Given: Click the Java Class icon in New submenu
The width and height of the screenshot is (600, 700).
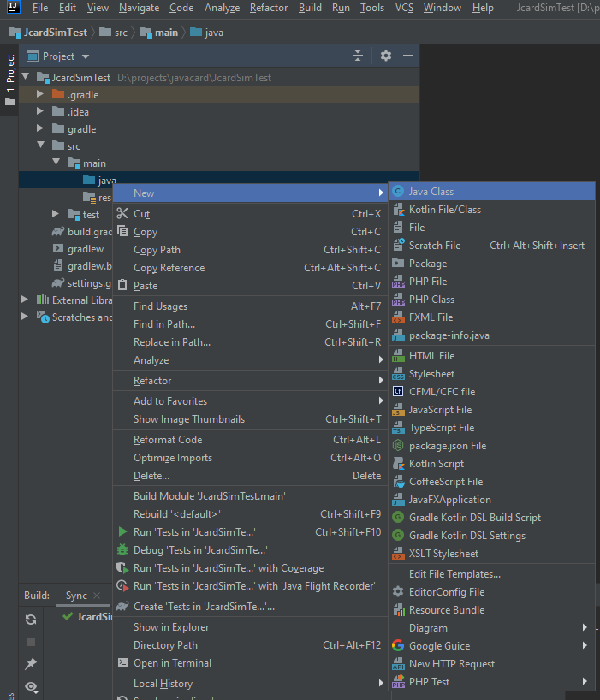Looking at the screenshot, I should click(398, 192).
